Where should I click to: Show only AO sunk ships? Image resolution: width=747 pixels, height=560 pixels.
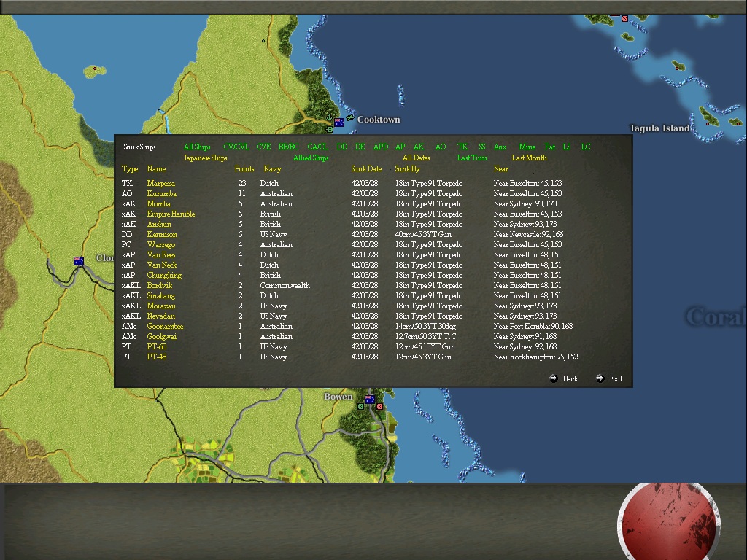pyautogui.click(x=441, y=147)
